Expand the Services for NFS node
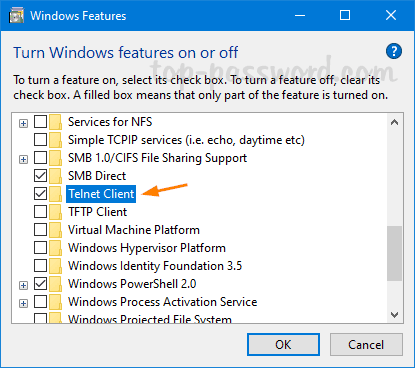The width and height of the screenshot is (415, 368). (23, 123)
